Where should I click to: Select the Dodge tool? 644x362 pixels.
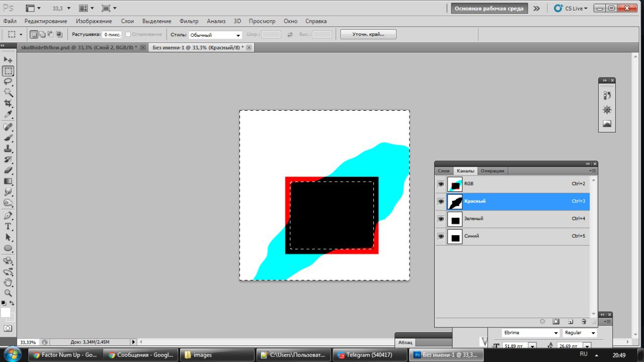(8, 203)
